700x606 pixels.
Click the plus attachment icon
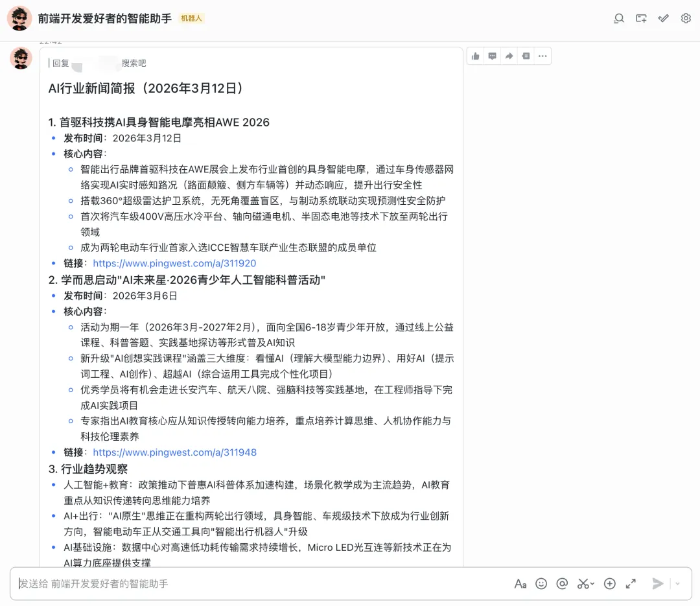[609, 584]
